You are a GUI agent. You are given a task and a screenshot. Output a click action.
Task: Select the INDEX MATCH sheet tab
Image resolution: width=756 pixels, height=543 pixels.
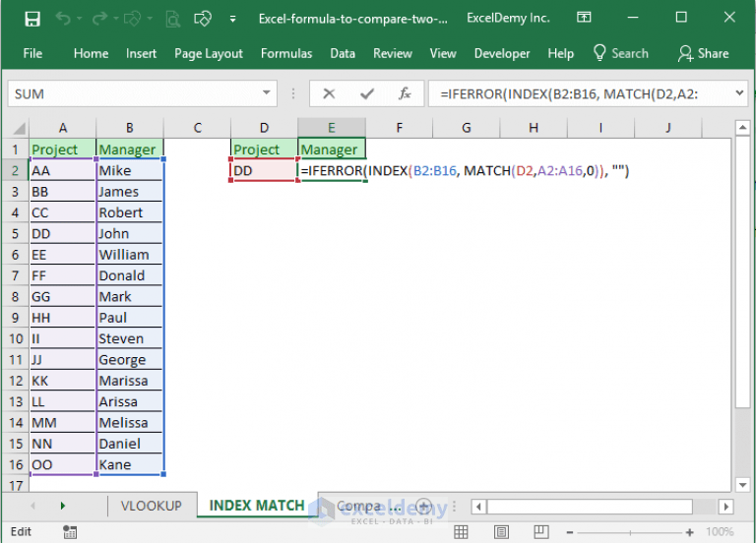[257, 506]
